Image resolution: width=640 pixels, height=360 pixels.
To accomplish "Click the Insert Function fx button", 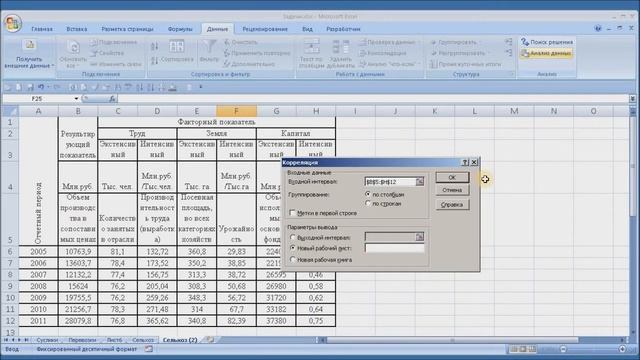I will 112,99.
